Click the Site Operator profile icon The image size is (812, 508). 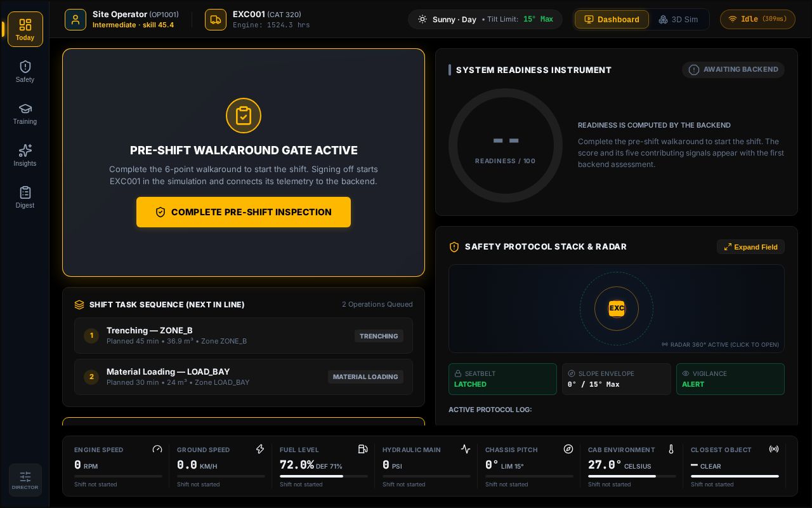[x=75, y=20]
